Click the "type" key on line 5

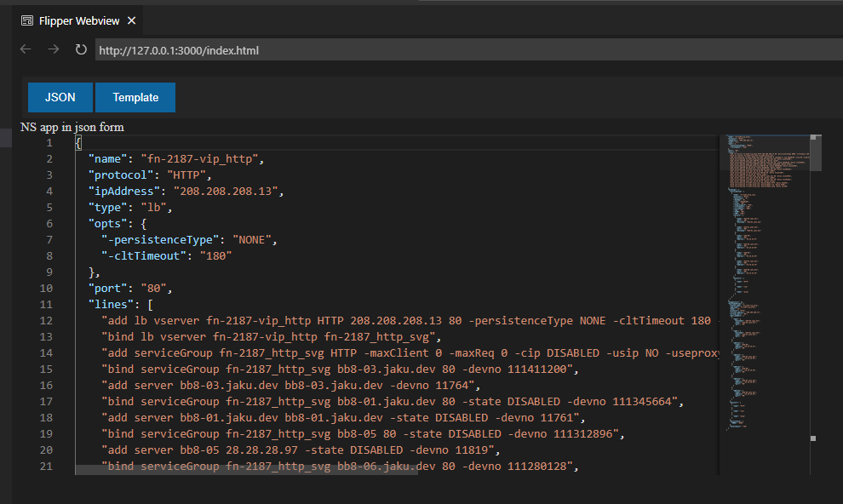coord(108,208)
